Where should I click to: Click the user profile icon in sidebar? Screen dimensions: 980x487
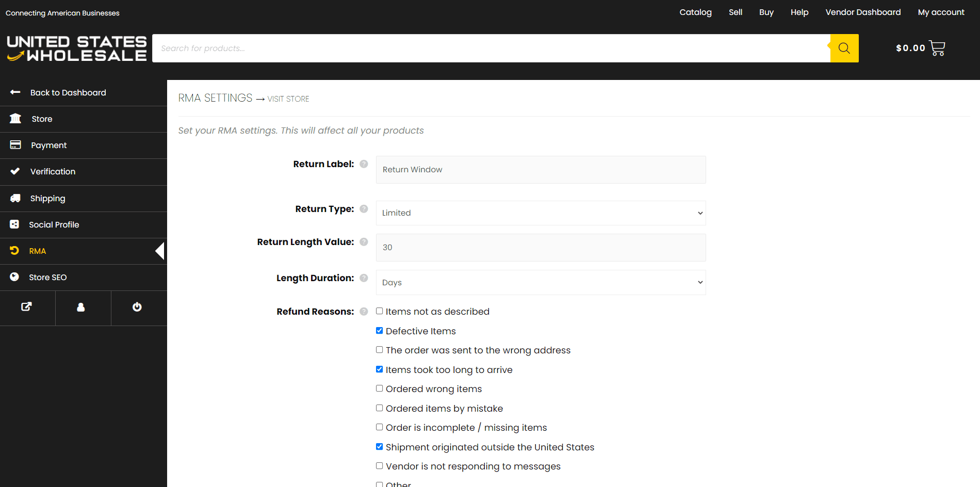point(81,307)
